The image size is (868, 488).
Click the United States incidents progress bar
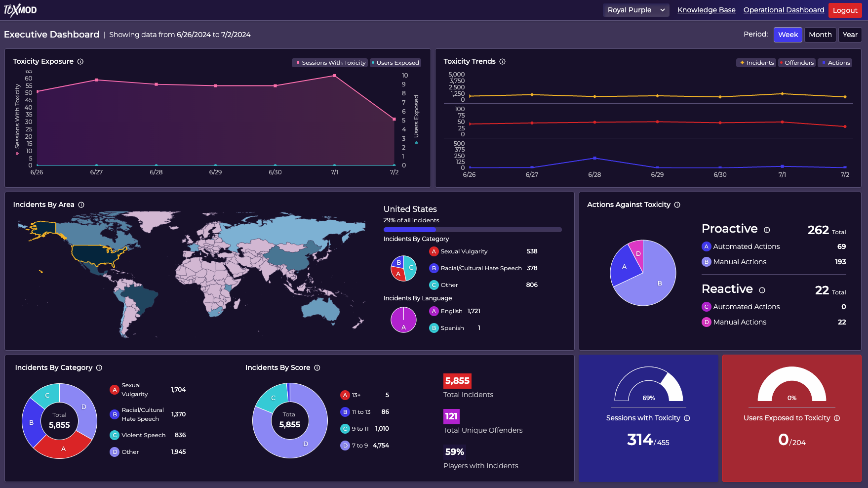473,229
